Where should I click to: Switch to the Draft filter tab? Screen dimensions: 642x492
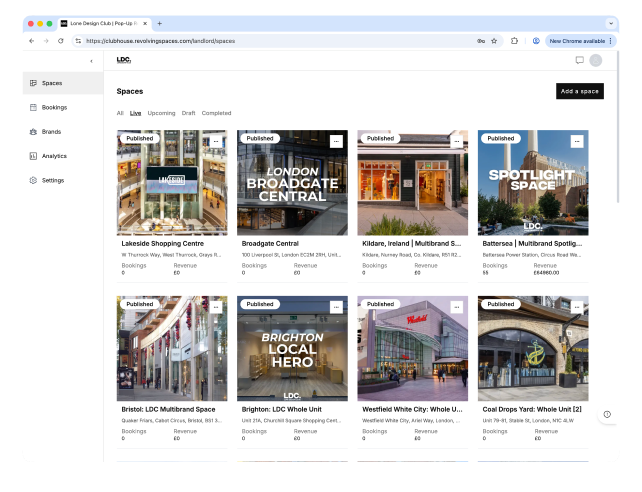(188, 113)
